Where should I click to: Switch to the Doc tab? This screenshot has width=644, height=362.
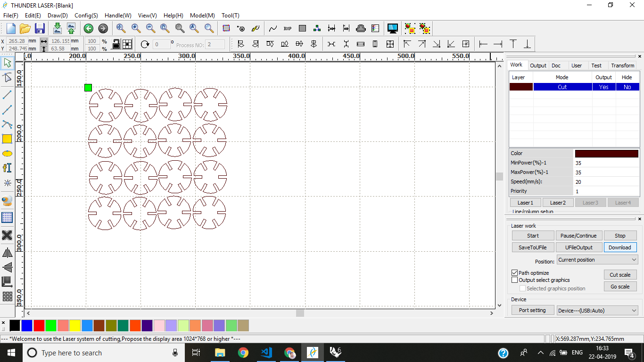click(x=556, y=66)
